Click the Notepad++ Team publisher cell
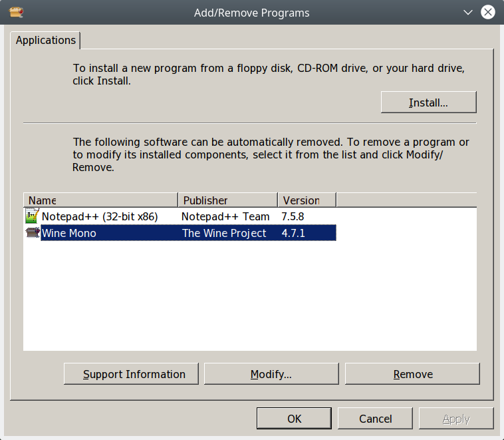Viewport: 504px width, 440px height. [225, 216]
